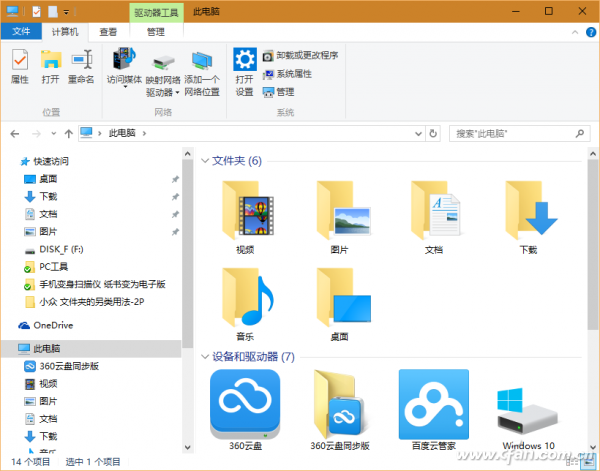Collapse the ribbon with the caret

pyautogui.click(x=575, y=33)
